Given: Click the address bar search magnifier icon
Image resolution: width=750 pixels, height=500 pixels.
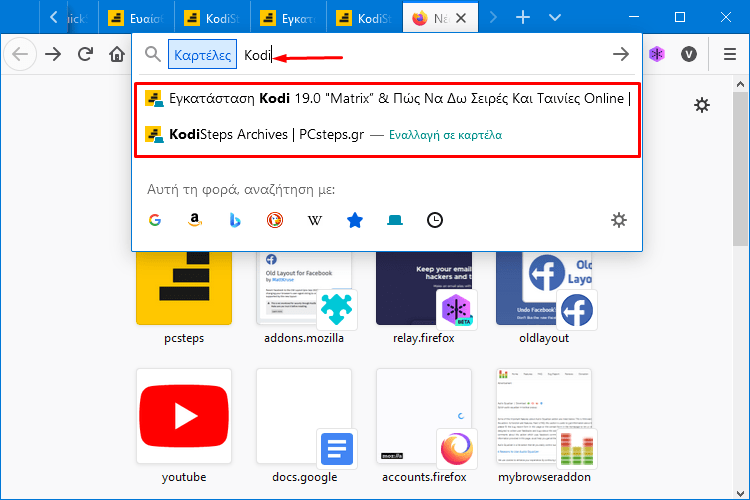Looking at the screenshot, I should [x=153, y=54].
